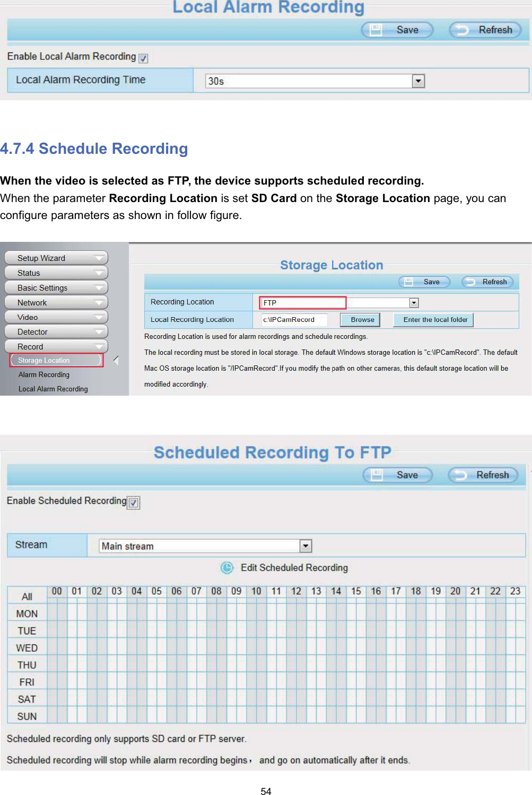Screen dimensions: 532x795
Task: Refresh the Local Alarm Recording page
Action: pos(485,30)
